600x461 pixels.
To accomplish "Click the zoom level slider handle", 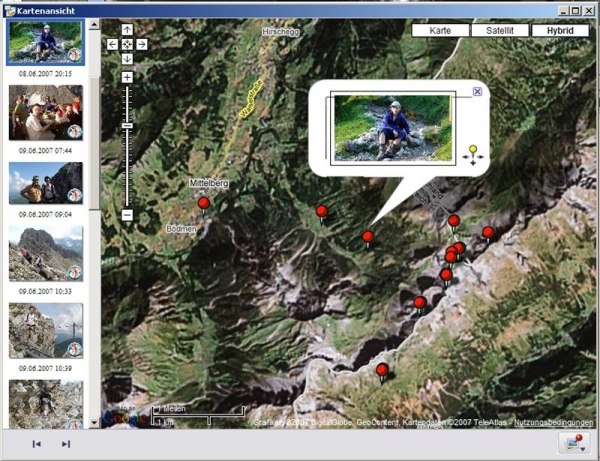I will [127, 125].
